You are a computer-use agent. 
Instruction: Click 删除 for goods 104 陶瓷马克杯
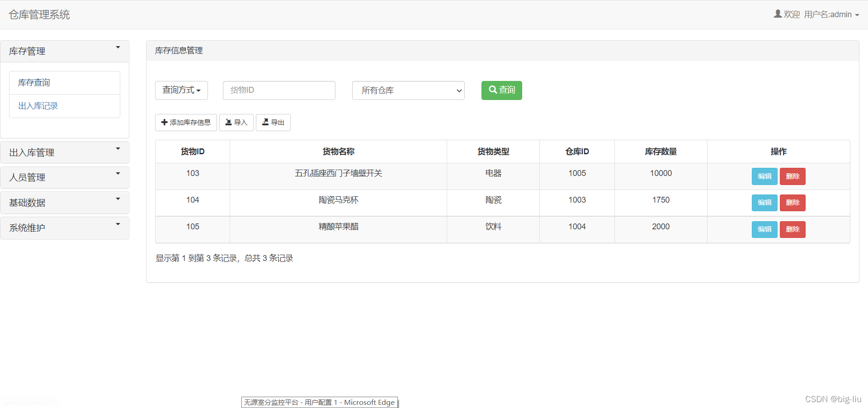click(793, 203)
